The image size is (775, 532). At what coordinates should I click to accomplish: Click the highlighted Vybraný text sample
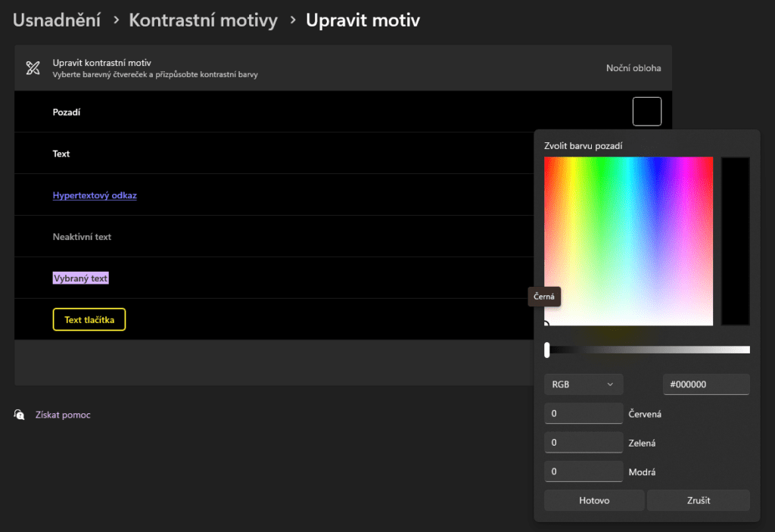click(80, 278)
